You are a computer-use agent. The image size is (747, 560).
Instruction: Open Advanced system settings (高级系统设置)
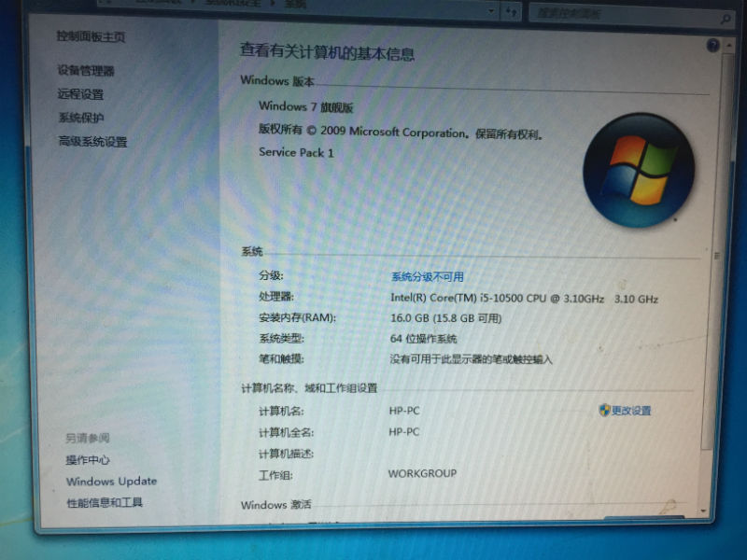tap(92, 142)
